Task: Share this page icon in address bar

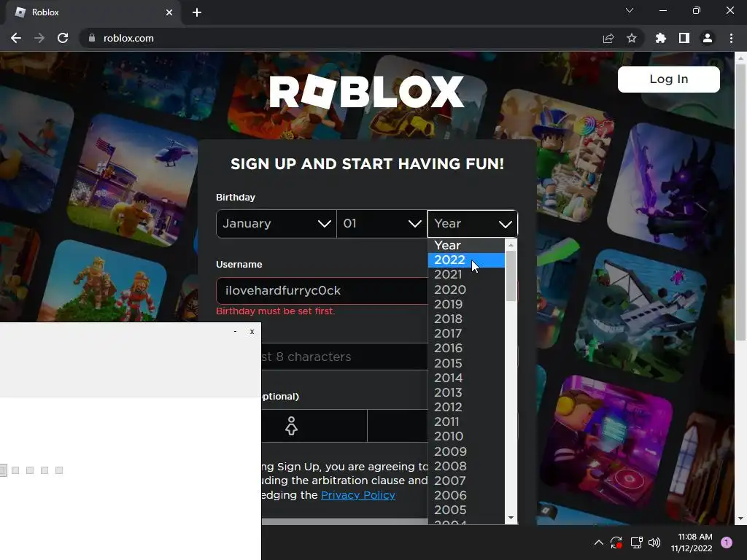Action: (x=608, y=38)
